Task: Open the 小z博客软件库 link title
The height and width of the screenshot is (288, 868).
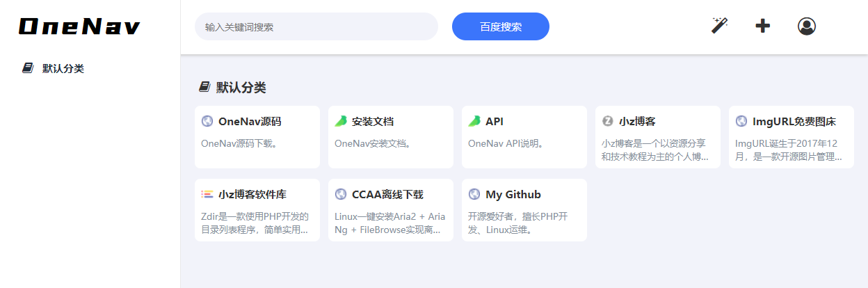Action: 252,194
